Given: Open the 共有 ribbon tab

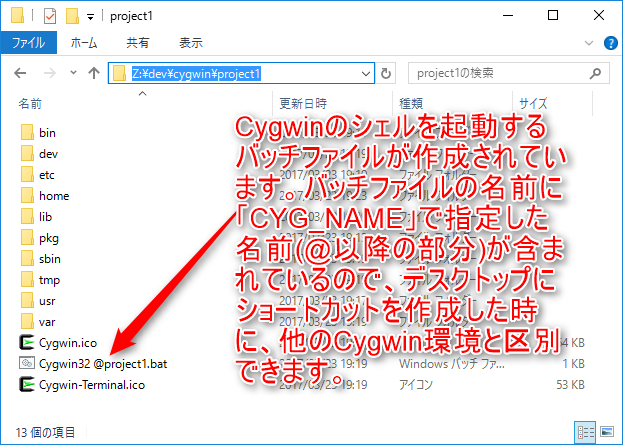Looking at the screenshot, I should [138, 44].
